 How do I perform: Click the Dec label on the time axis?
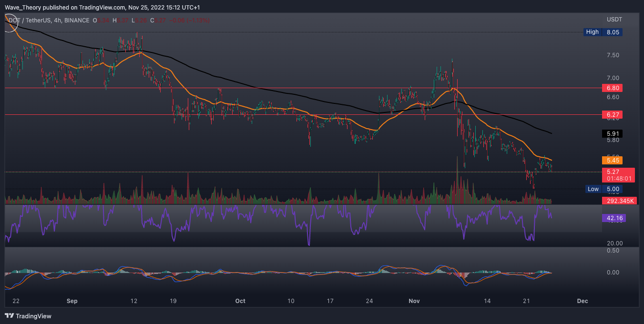(582, 301)
